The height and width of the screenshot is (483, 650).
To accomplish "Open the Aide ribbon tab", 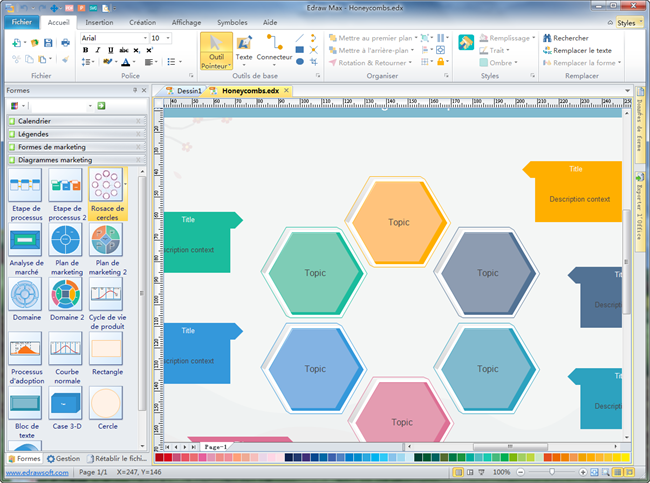I will click(270, 22).
